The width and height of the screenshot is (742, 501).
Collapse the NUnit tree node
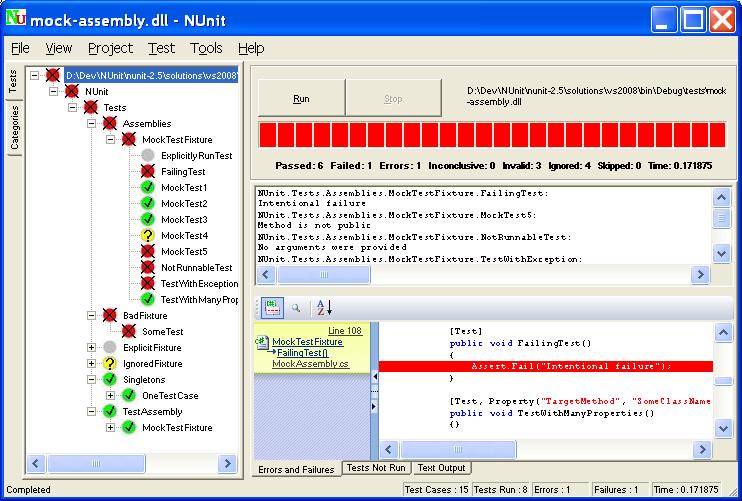[x=53, y=91]
